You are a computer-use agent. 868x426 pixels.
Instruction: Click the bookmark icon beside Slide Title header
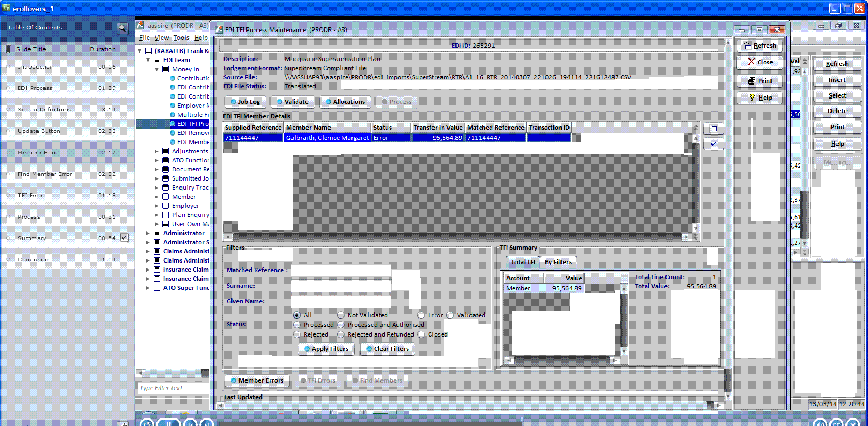click(8, 49)
